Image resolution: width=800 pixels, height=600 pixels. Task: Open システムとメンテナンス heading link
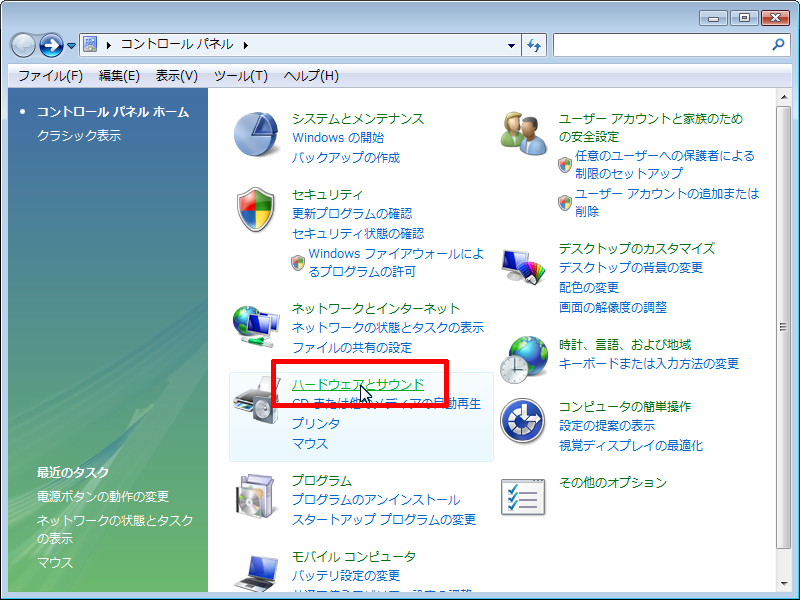(358, 118)
